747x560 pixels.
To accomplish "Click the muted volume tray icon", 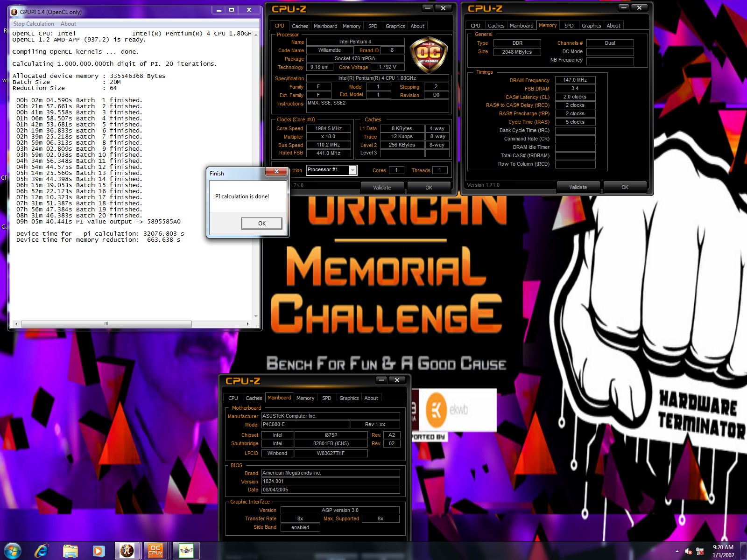I will click(689, 551).
